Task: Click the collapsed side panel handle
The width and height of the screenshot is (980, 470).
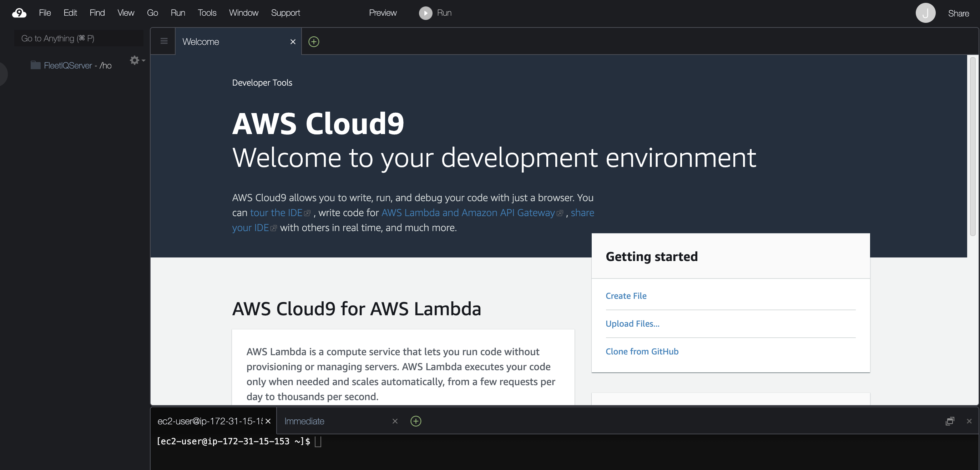Action: click(3, 74)
